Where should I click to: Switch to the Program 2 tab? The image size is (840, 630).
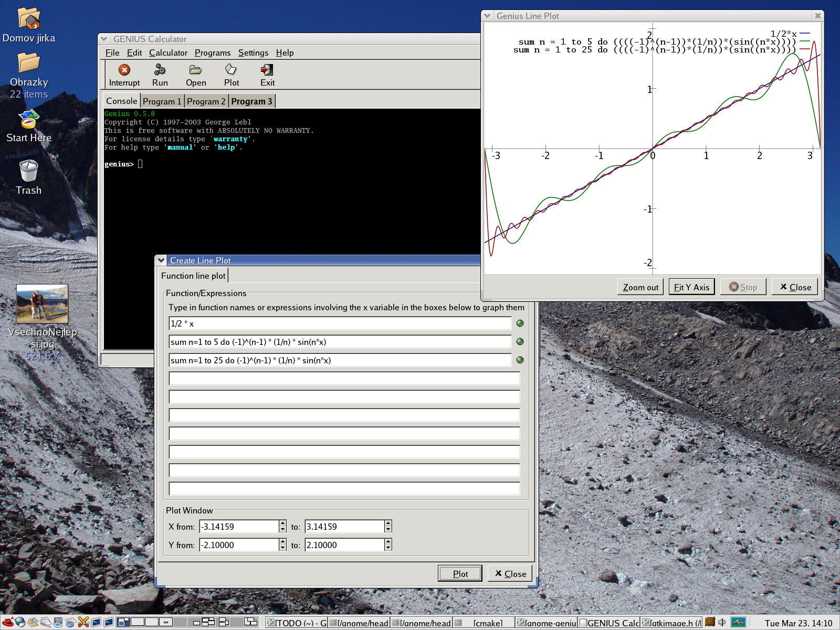206,101
